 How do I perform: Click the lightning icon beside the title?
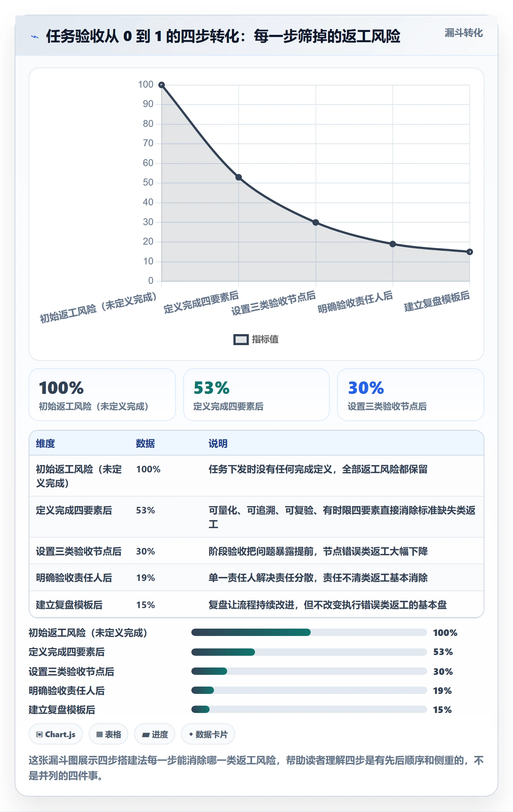coord(34,37)
